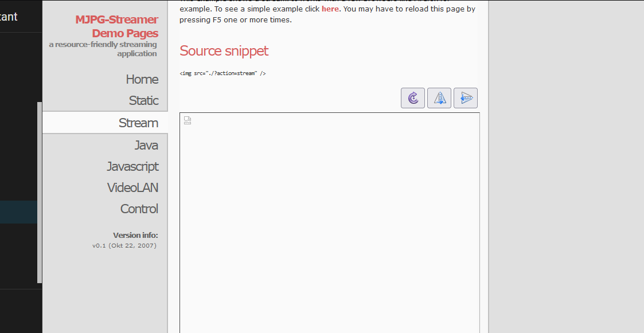Open the VideoLAN page

pyautogui.click(x=132, y=187)
